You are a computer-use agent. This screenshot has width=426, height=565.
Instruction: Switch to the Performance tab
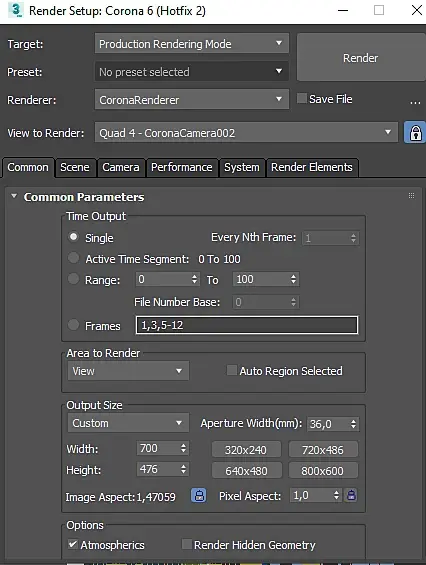coord(182,168)
